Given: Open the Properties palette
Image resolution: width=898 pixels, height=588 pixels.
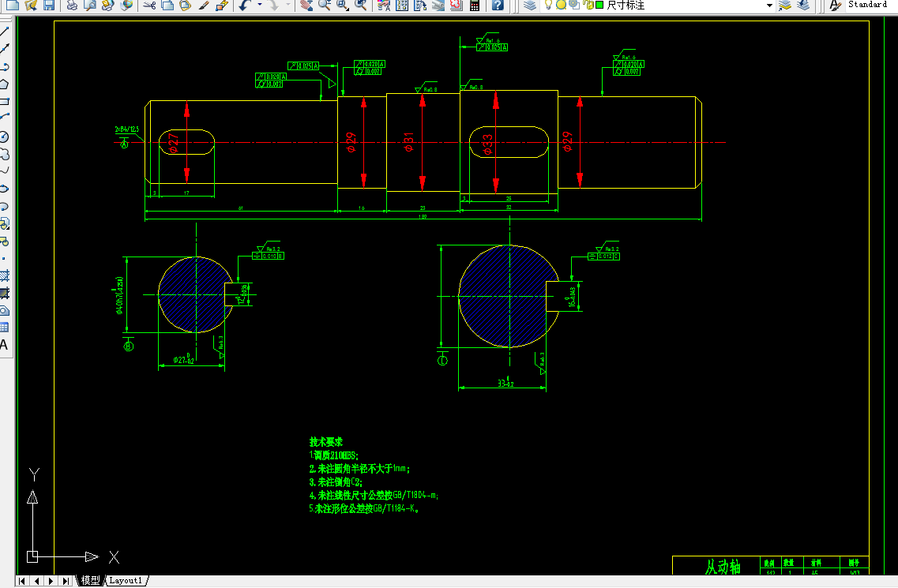Looking at the screenshot, I should (x=385, y=6).
